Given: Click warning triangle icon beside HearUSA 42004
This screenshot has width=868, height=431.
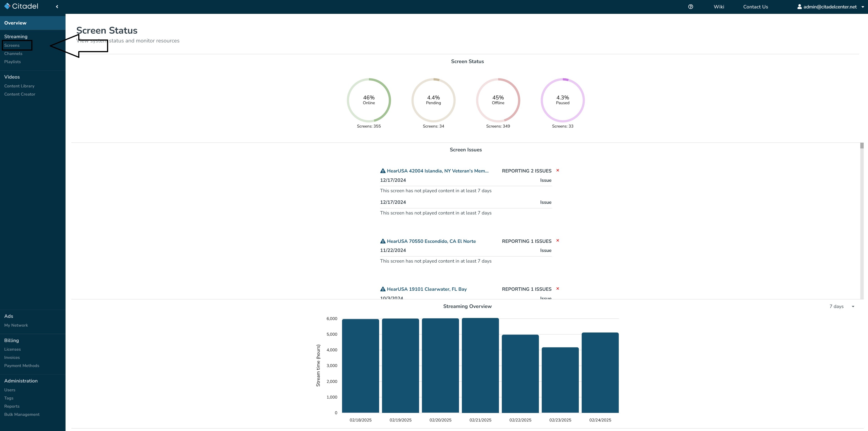Looking at the screenshot, I should click(x=383, y=171).
